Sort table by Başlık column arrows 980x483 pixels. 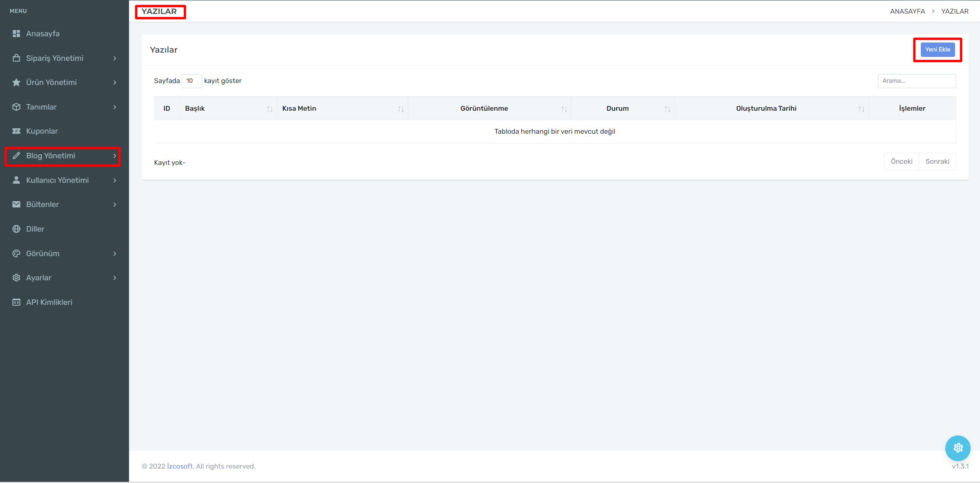270,109
